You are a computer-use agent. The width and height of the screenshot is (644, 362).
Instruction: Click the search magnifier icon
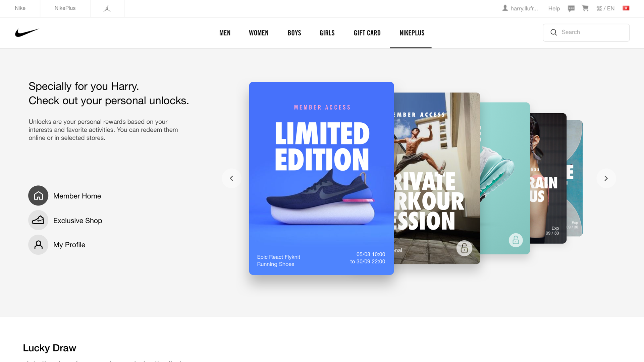click(554, 32)
